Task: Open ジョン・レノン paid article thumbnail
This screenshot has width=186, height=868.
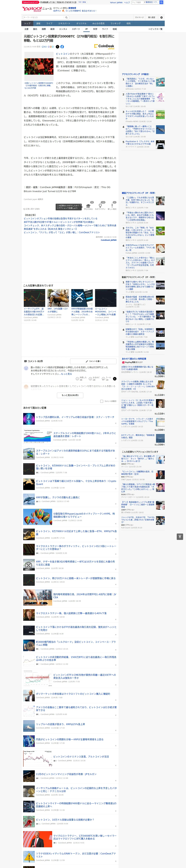Action: [x=160, y=403]
